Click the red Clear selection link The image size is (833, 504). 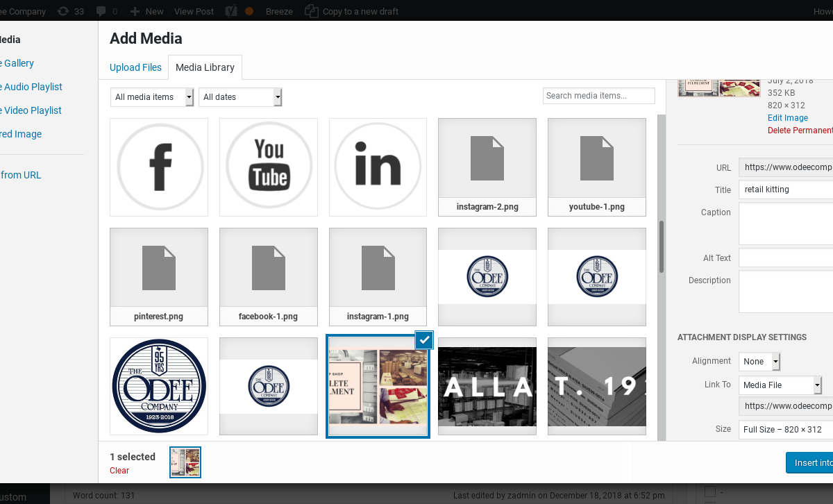click(119, 471)
